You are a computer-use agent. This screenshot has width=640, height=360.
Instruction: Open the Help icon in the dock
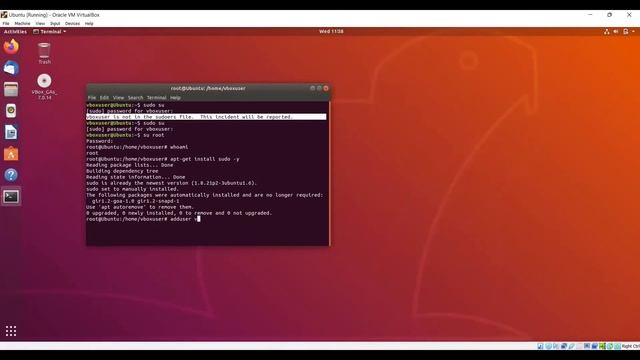click(x=11, y=175)
